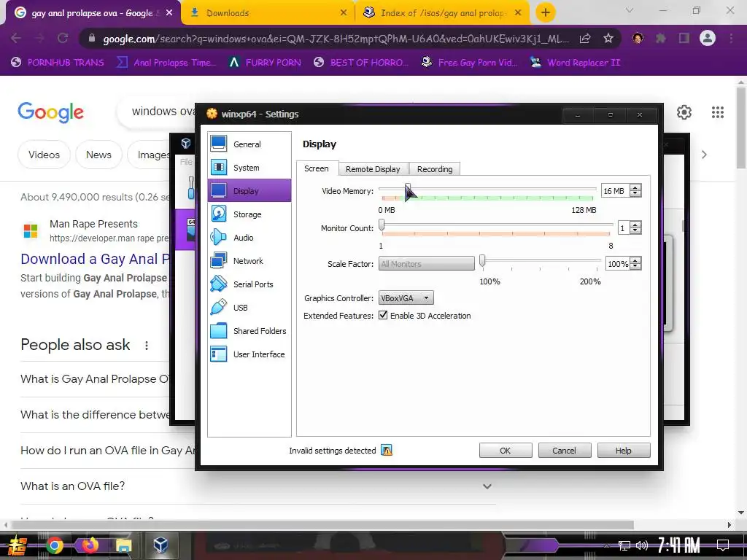Increase Monitor Count with the up arrow

coord(635,225)
